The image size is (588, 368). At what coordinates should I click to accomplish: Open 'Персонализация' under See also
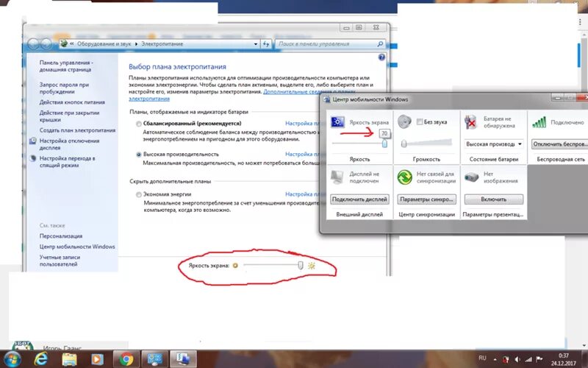coord(61,236)
